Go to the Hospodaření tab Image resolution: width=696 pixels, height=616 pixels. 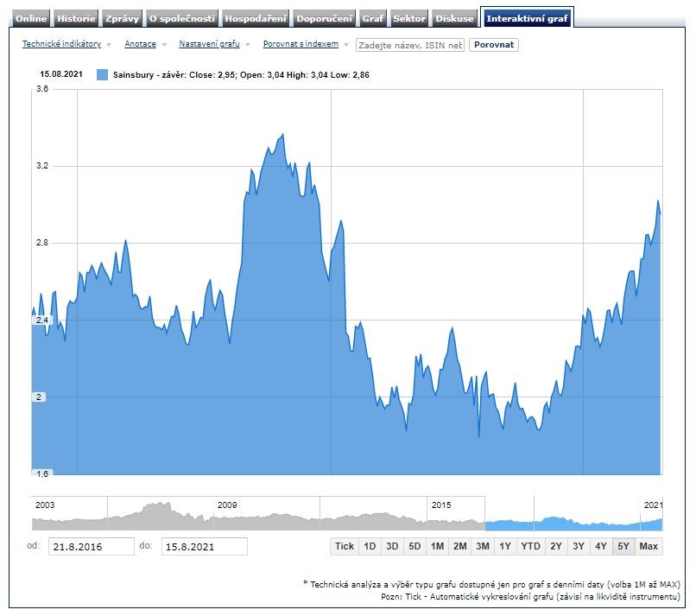pyautogui.click(x=255, y=18)
